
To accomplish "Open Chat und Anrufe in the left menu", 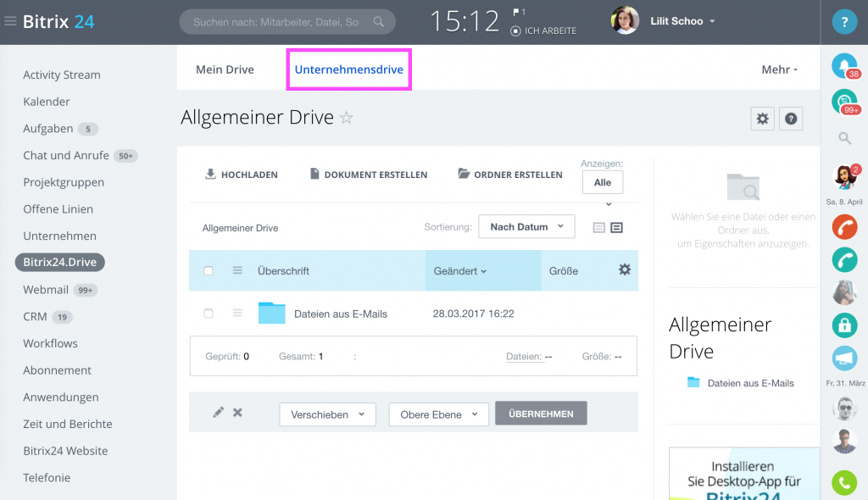I will click(66, 156).
